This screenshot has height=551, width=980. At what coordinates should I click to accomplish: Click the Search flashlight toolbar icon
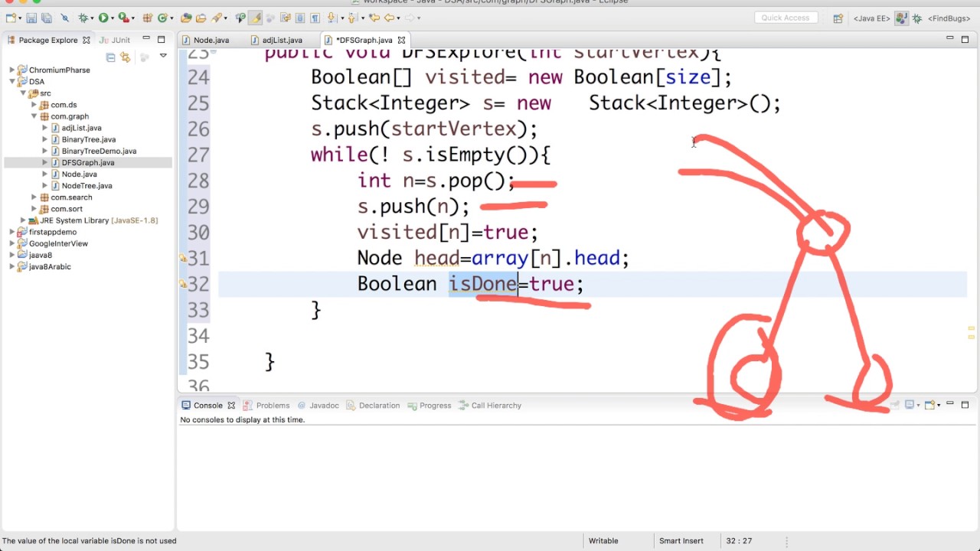(x=217, y=18)
